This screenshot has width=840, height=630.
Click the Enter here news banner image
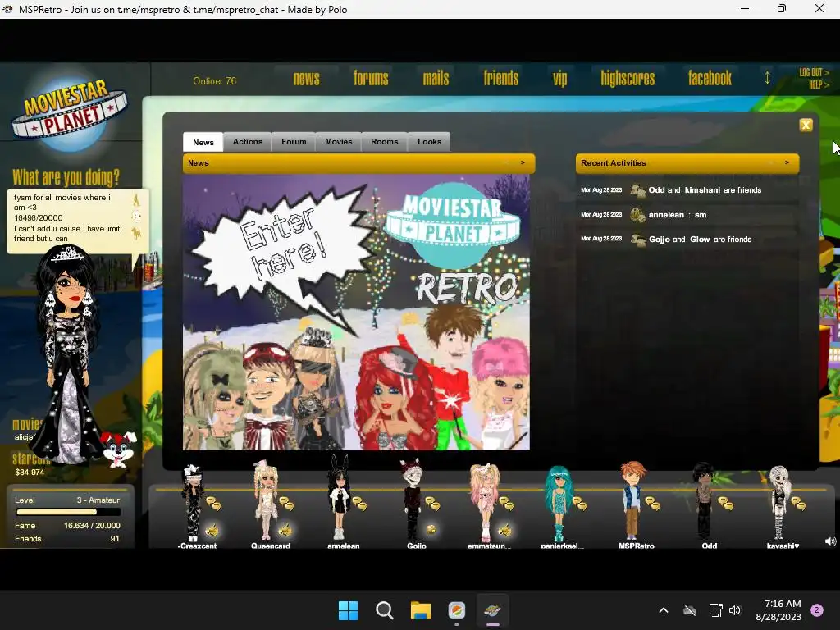[x=356, y=313]
